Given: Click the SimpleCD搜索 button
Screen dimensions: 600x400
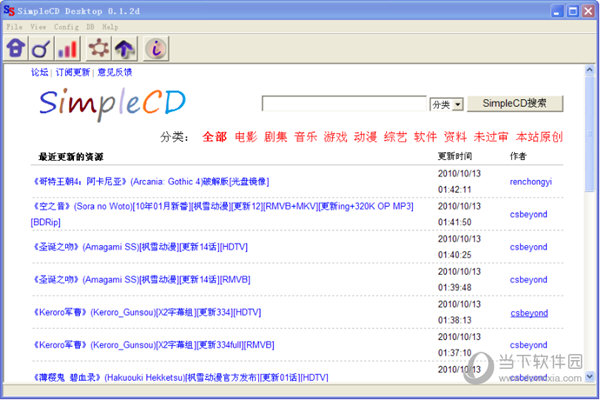Looking at the screenshot, I should point(515,103).
